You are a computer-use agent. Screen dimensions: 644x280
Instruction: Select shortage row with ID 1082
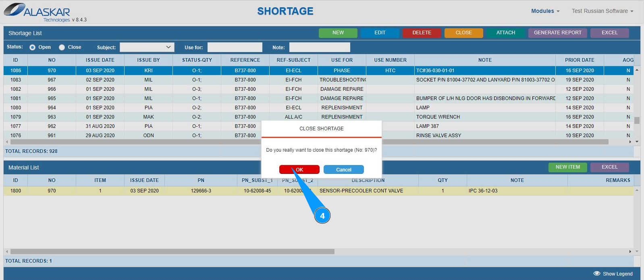click(x=318, y=89)
